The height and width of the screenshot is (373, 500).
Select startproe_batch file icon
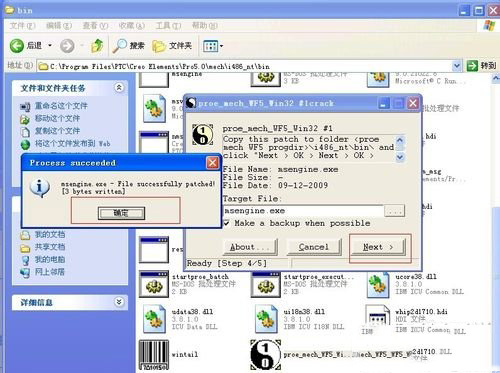point(154,284)
